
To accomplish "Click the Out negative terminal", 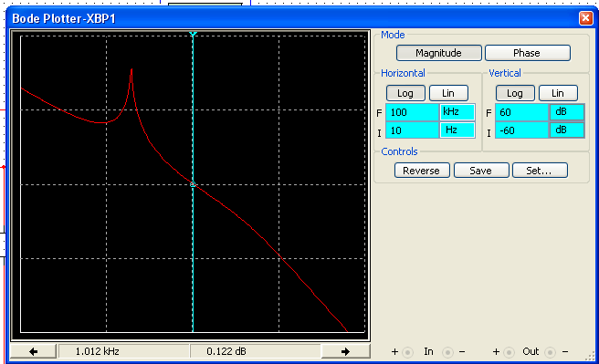I will click(550, 352).
